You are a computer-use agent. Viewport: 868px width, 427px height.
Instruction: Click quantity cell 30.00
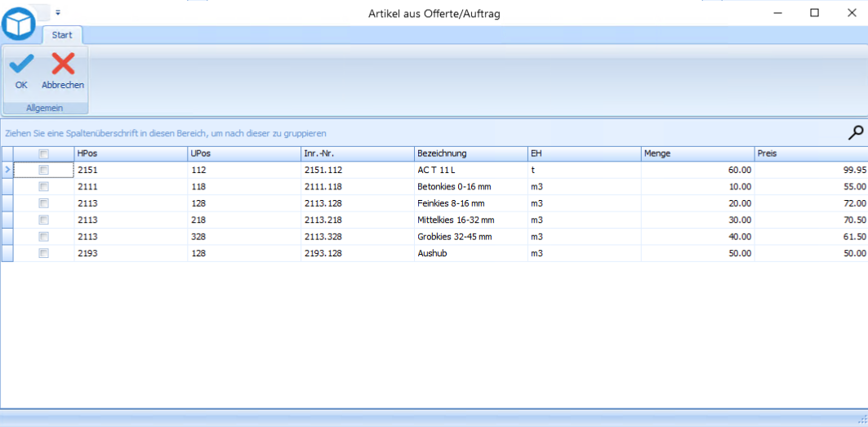coord(698,220)
